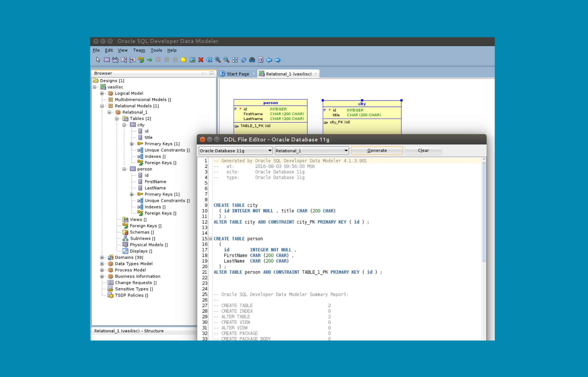Open the Team menu

(139, 50)
